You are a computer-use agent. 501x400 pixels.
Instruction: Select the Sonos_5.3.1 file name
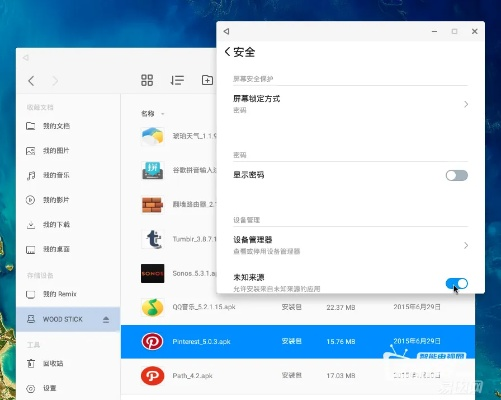[x=194, y=273]
